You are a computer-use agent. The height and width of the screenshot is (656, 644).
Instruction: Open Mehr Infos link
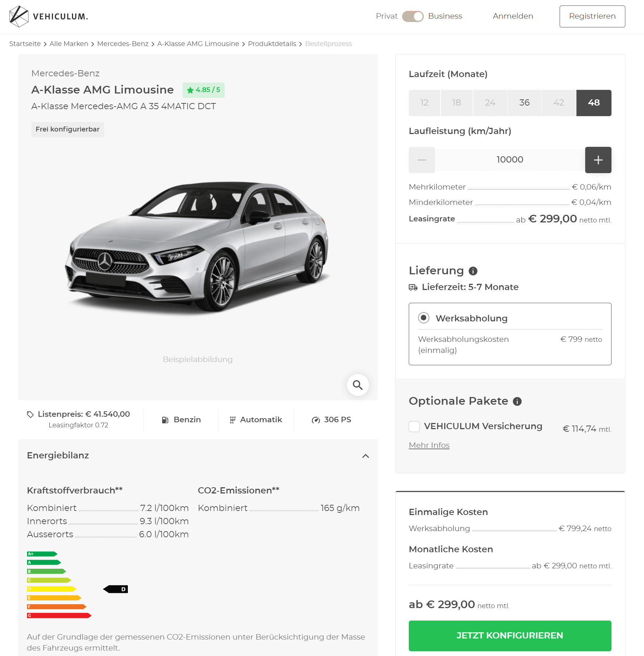coord(429,445)
